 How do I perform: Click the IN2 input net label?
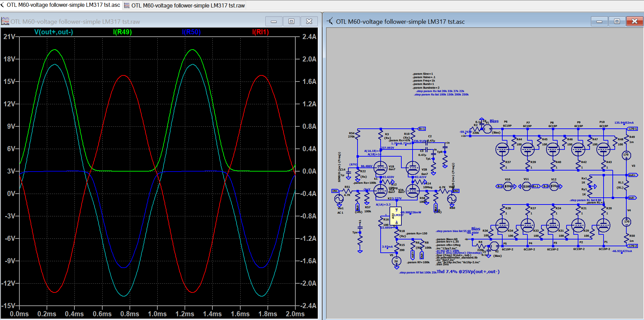(455, 191)
